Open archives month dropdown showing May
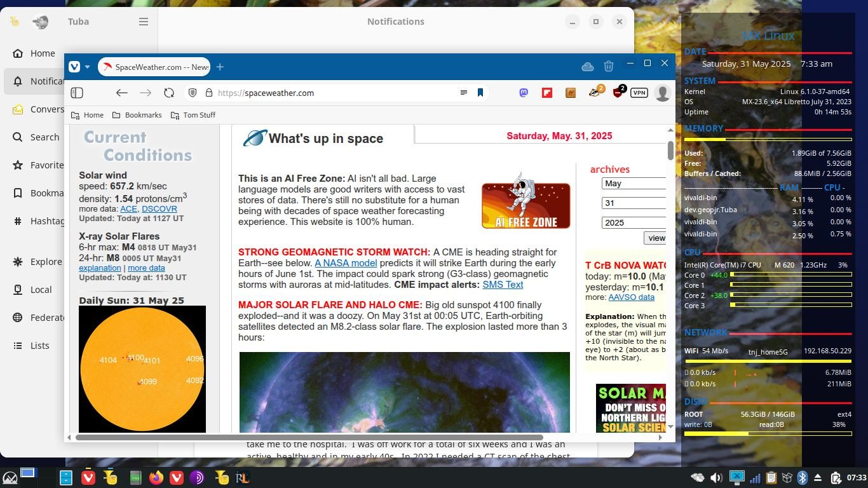The image size is (868, 488). 634,183
